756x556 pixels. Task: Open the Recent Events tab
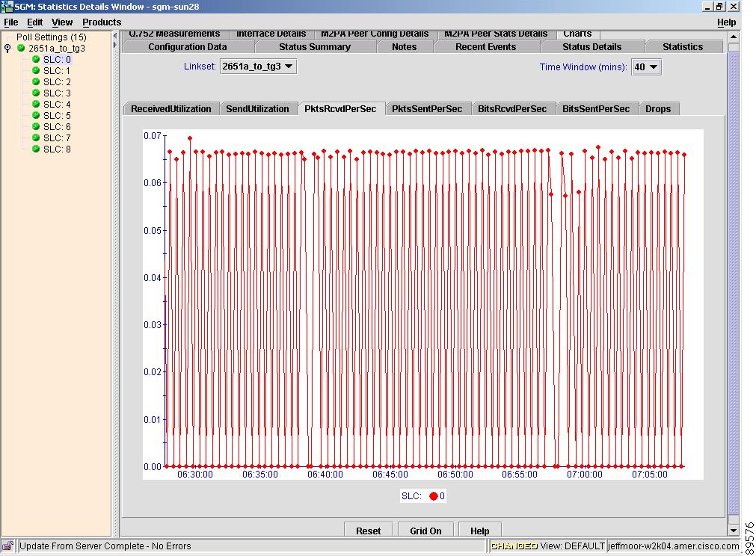485,47
